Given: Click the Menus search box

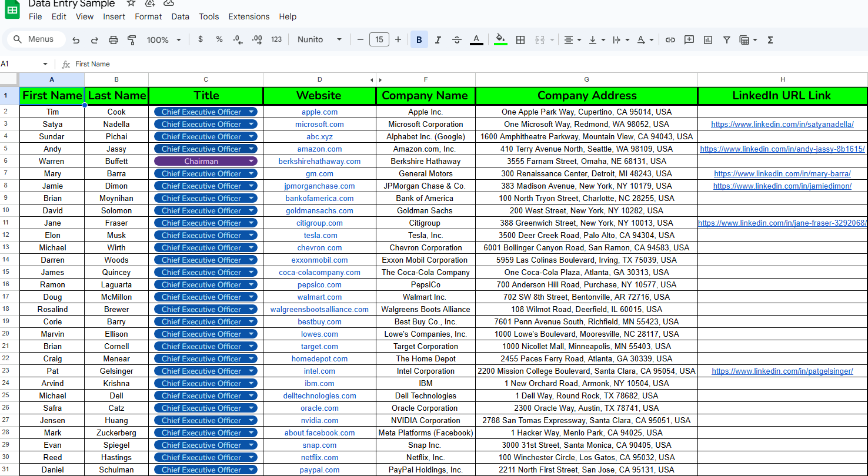Looking at the screenshot, I should coord(35,39).
